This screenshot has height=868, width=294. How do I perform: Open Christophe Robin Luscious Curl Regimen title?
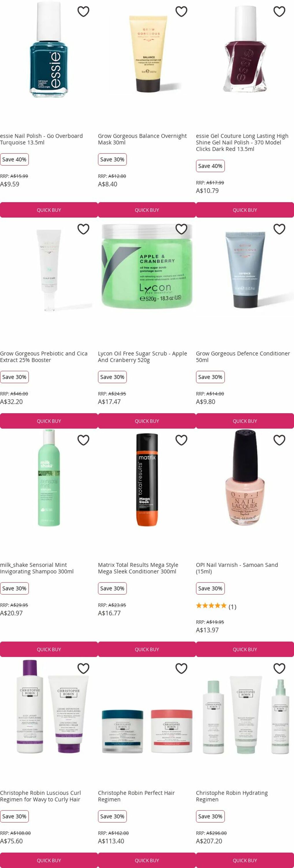coord(40,796)
